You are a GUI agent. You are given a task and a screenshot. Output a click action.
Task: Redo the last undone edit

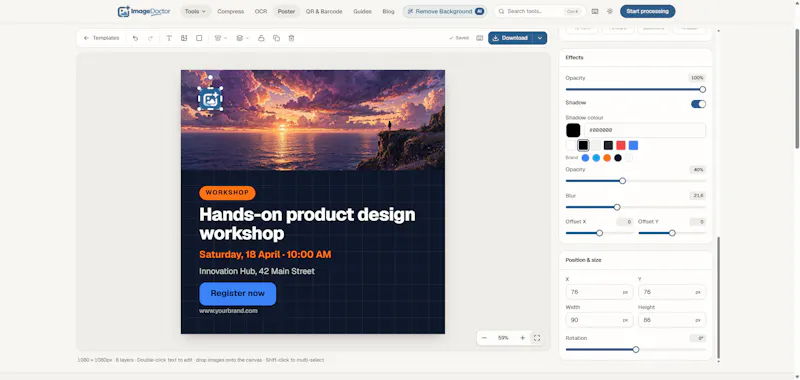coord(151,38)
